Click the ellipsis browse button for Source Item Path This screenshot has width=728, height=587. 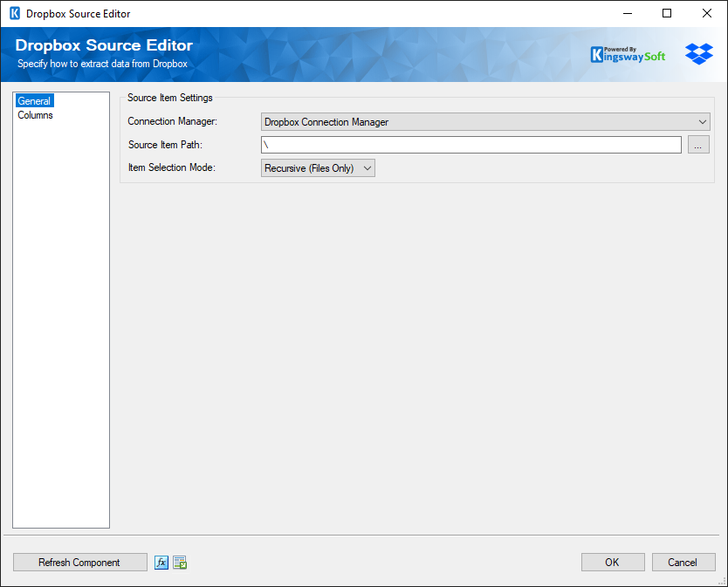(697, 145)
